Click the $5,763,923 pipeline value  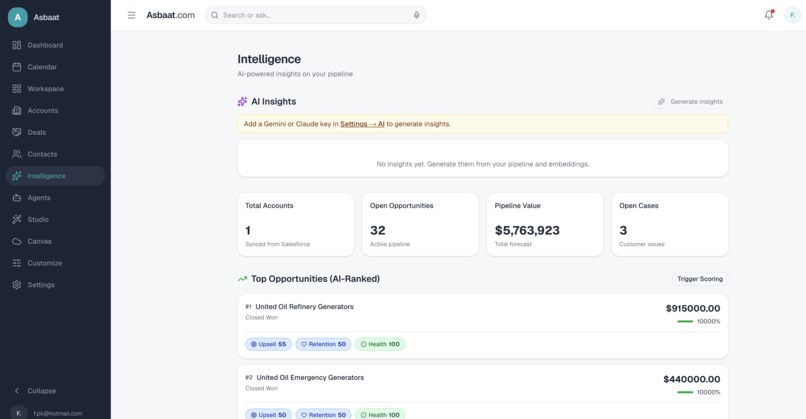[x=527, y=230]
